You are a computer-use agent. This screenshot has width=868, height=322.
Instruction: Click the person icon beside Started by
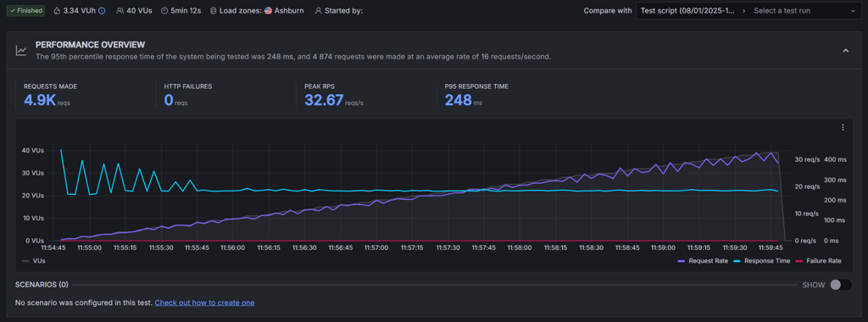coord(319,10)
